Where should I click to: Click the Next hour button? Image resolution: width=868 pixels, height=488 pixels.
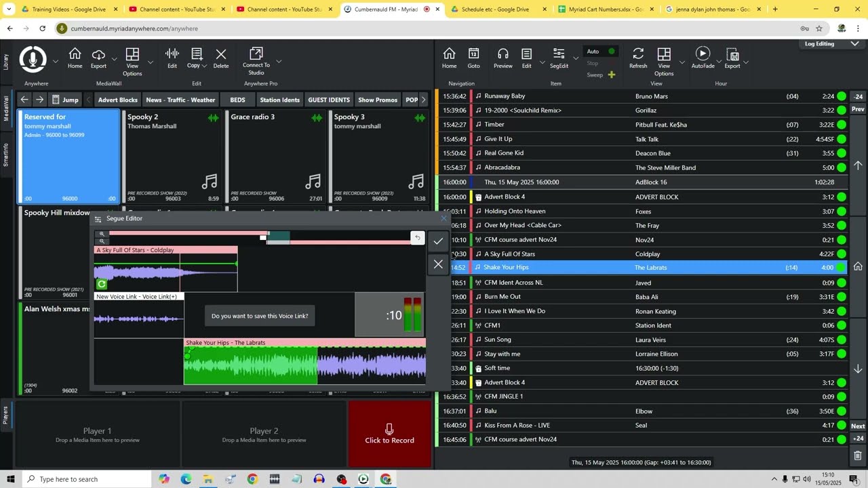tap(858, 426)
